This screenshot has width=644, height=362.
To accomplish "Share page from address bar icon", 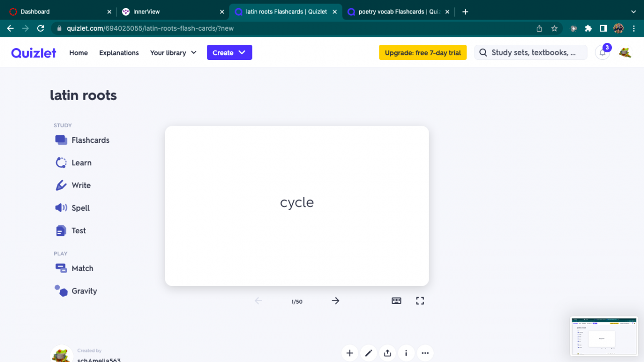I will pyautogui.click(x=539, y=29).
